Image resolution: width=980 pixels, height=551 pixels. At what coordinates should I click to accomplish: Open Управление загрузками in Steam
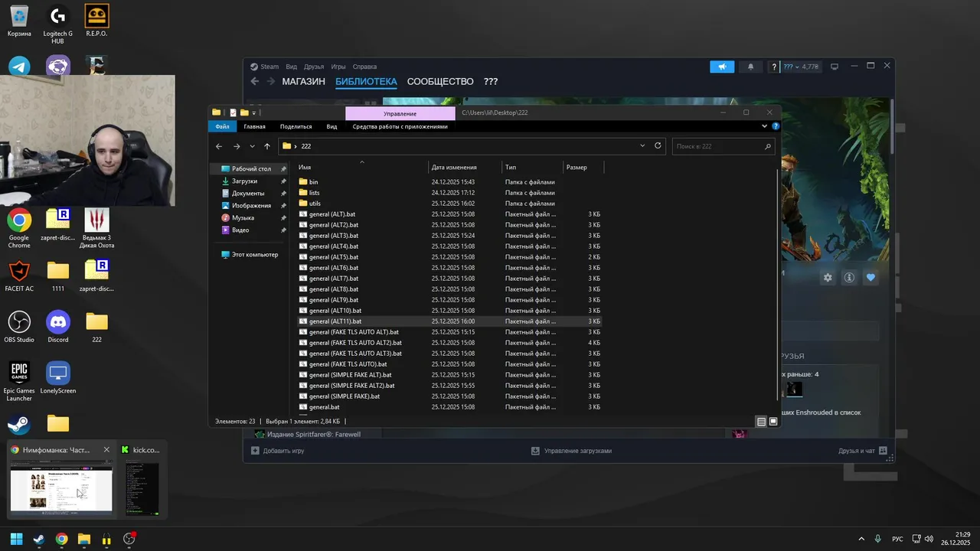pyautogui.click(x=572, y=451)
